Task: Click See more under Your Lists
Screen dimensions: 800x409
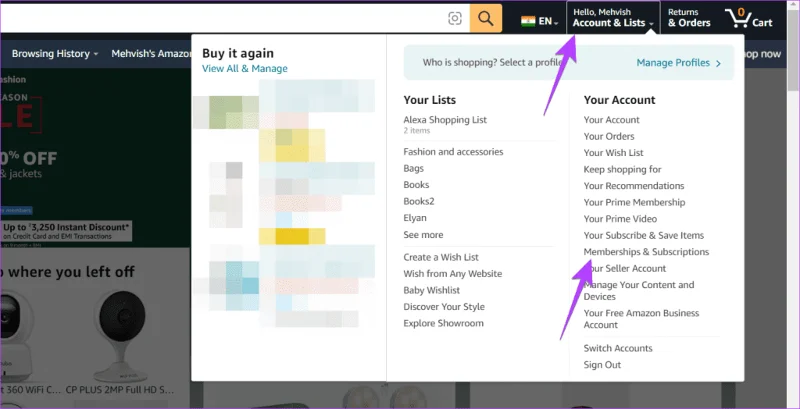Action: pos(423,235)
